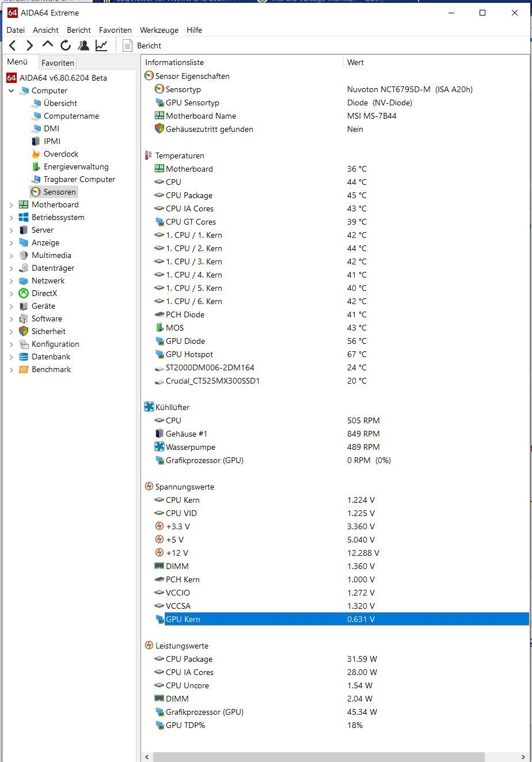Click the Geräte devices icon
This screenshot has height=762, width=532.
[24, 306]
